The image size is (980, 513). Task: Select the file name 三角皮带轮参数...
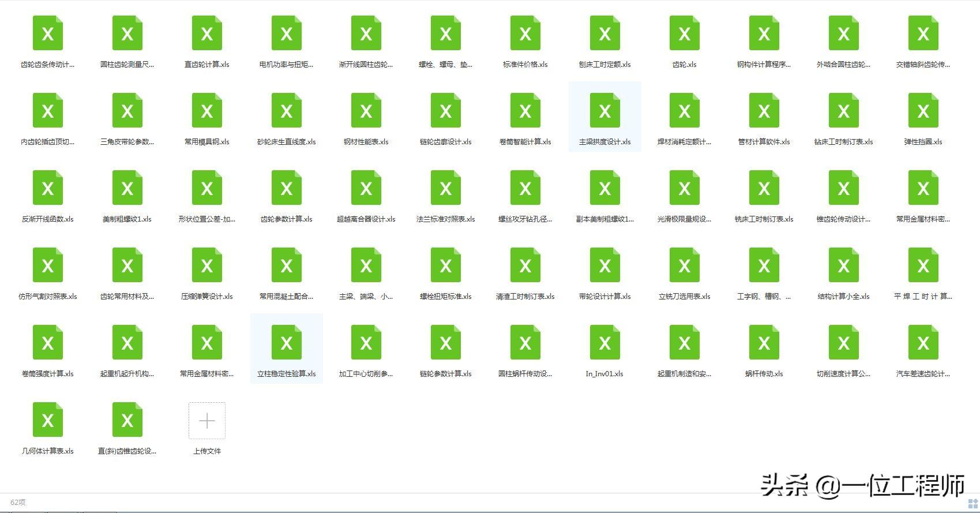tap(127, 142)
